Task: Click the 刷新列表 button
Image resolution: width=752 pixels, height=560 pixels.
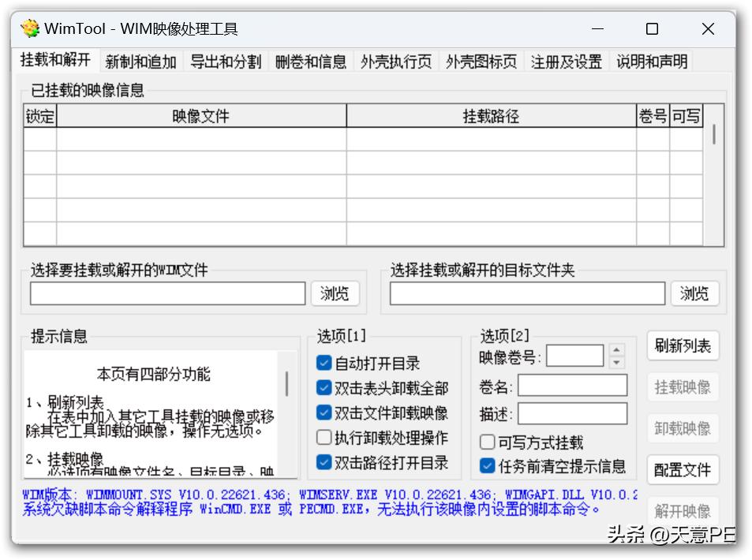Action: point(682,345)
